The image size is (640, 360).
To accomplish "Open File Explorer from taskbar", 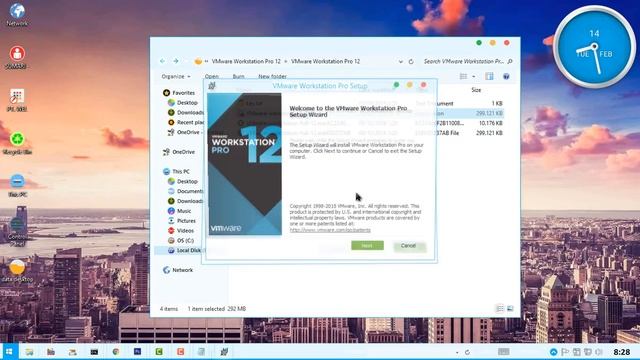I will 29,351.
